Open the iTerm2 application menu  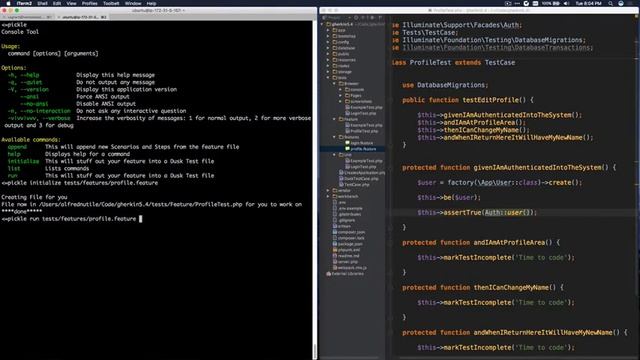24,3
